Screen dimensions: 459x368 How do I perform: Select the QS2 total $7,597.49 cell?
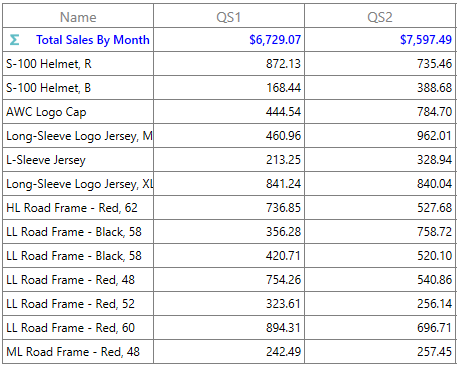click(380, 40)
